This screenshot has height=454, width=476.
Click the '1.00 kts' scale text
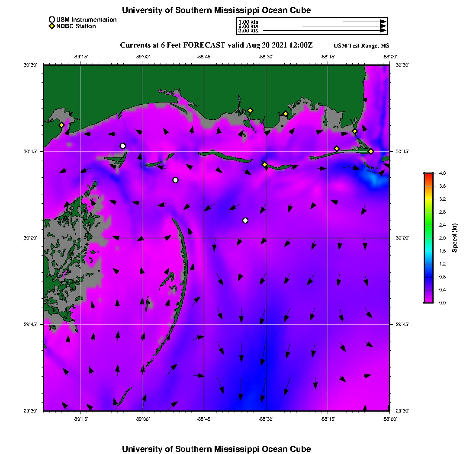248,22
